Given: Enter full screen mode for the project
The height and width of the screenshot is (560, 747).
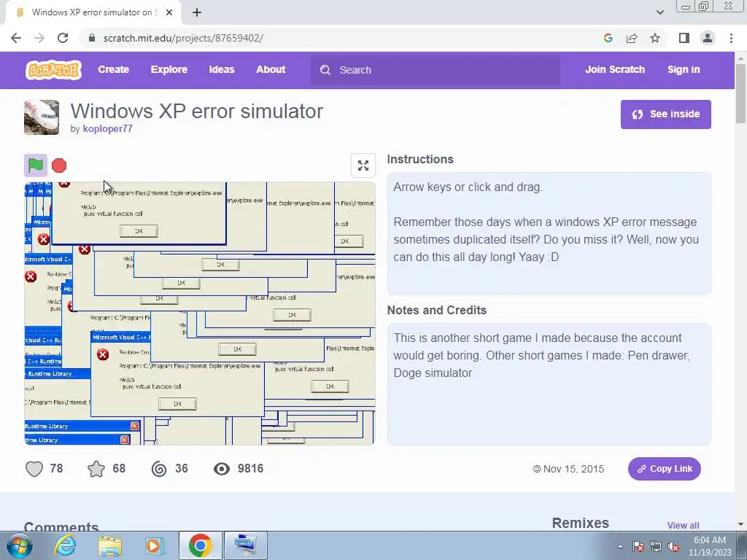Looking at the screenshot, I should point(363,166).
